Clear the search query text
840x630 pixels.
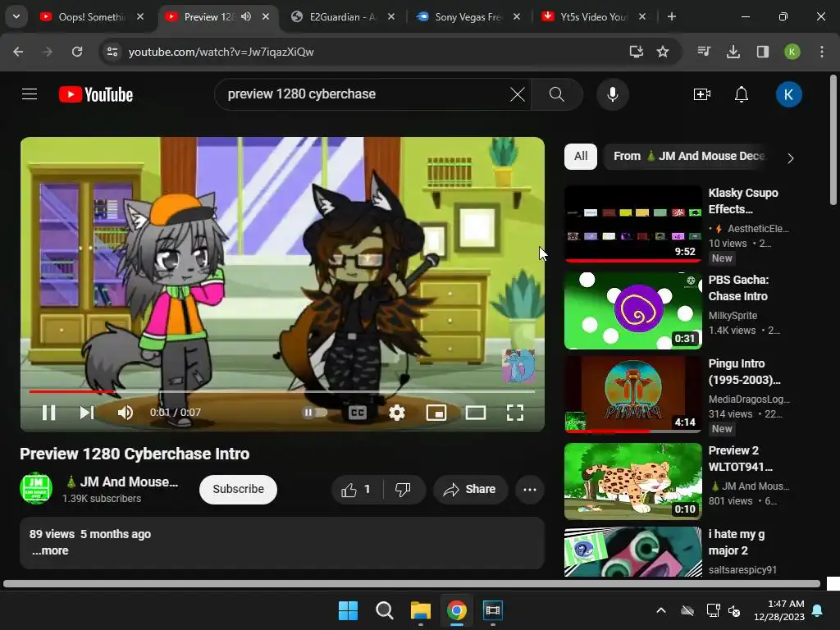(518, 94)
